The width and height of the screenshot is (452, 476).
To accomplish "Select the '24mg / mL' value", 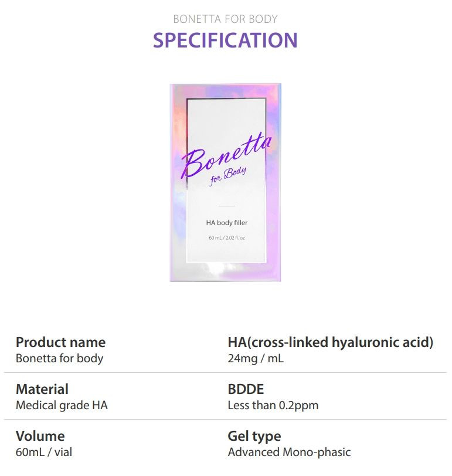I will tap(256, 359).
